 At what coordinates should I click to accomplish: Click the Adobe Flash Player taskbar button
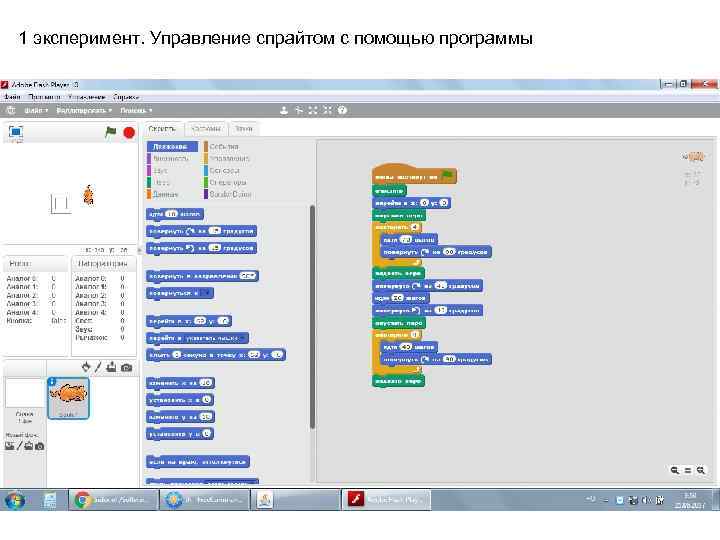click(x=387, y=500)
